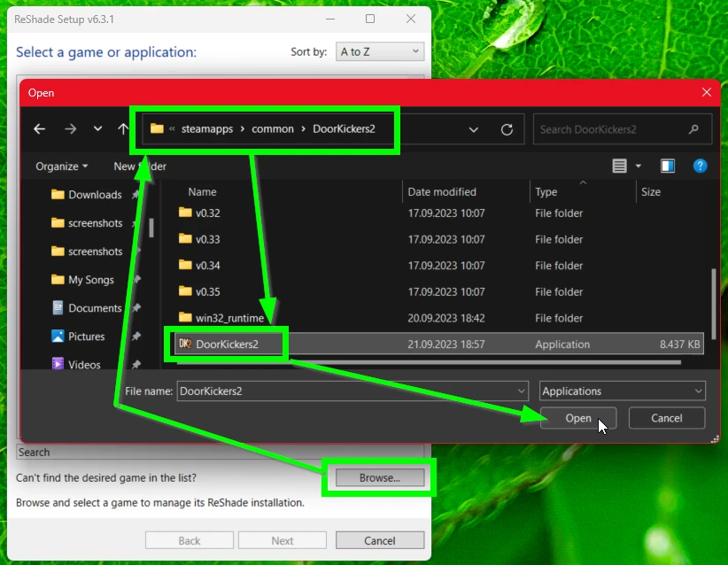728x565 pixels.
Task: Open the first screenshots folder shortcut
Action: coord(95,223)
